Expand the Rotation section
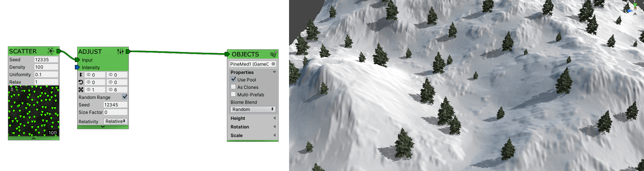This screenshot has width=644, height=171. tap(274, 127)
